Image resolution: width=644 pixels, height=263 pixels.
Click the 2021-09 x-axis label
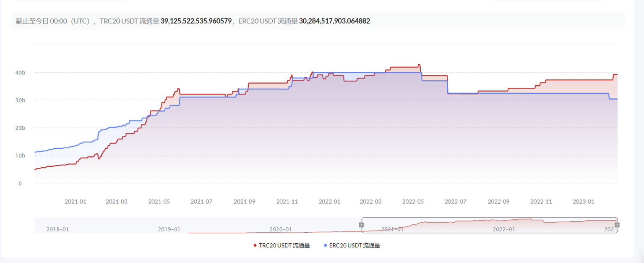click(244, 202)
